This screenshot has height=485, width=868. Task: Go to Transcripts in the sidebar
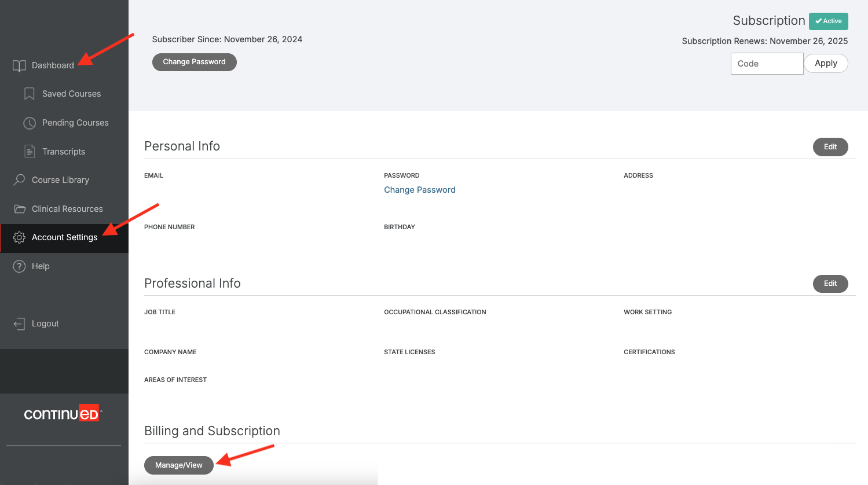[64, 152]
